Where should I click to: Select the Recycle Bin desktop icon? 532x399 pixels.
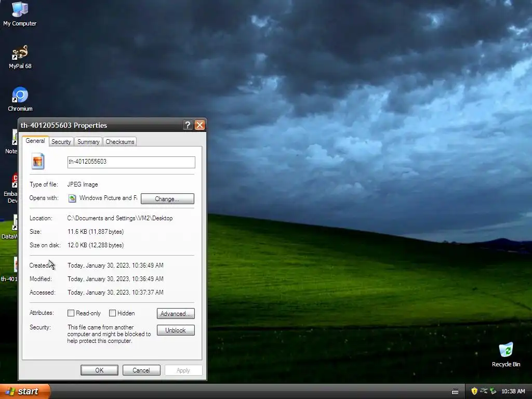click(506, 354)
